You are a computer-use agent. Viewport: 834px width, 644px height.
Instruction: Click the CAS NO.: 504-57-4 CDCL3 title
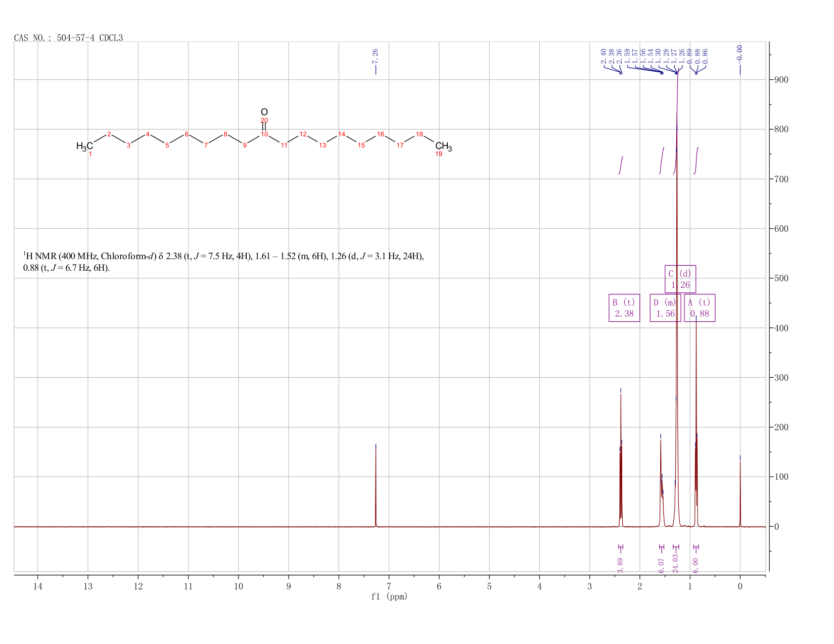(x=68, y=37)
